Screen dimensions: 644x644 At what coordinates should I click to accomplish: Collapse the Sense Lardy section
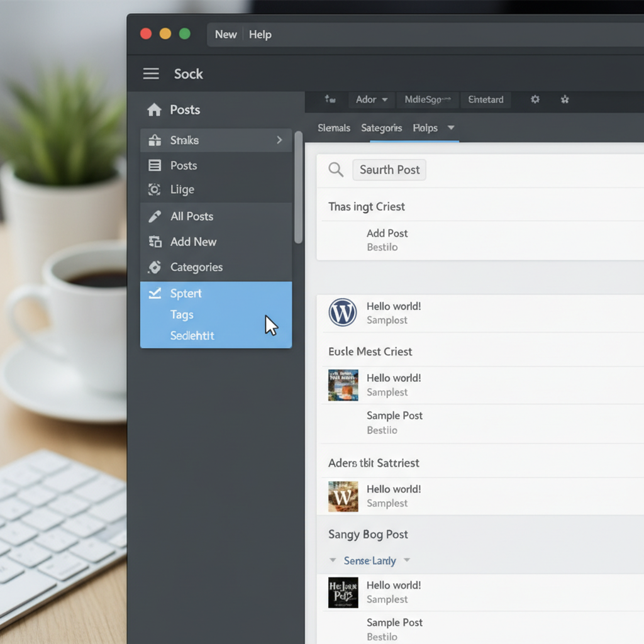coord(332,560)
